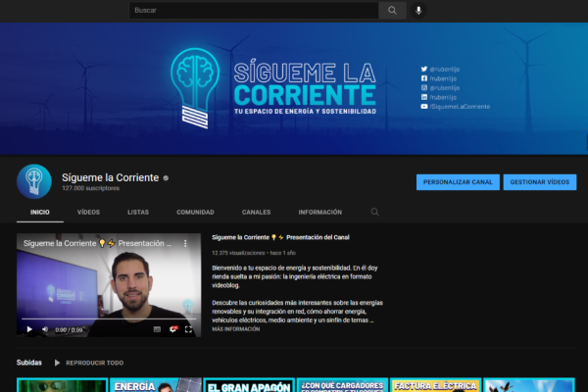
Task: Click Gestionar Vídeos button
Action: coord(540,182)
